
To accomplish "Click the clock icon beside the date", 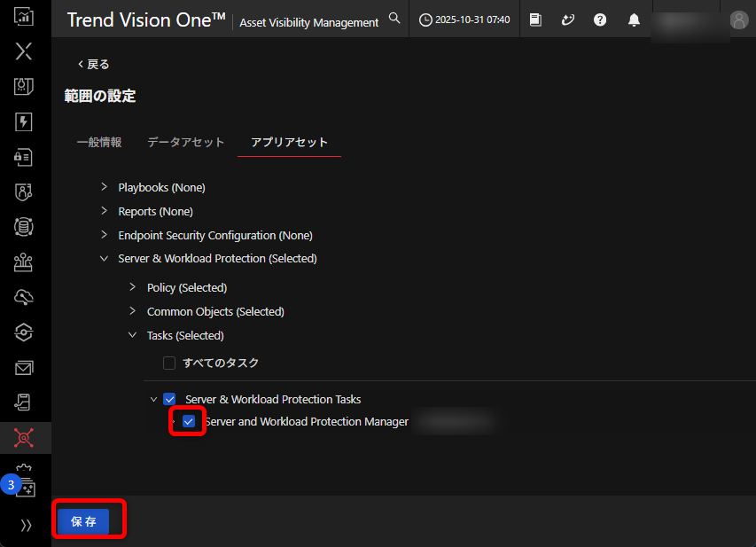I will click(425, 20).
